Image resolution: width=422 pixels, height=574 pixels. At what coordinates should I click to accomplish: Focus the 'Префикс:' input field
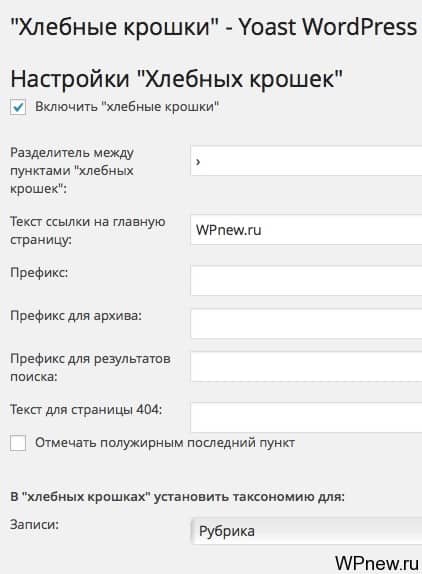306,281
